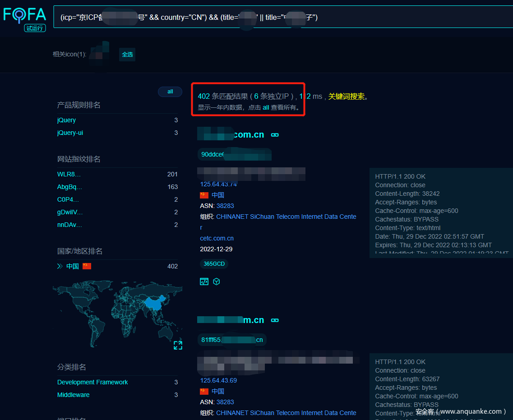
Task: Click the China flag under IP 125.64.43.74
Action: coord(204,195)
